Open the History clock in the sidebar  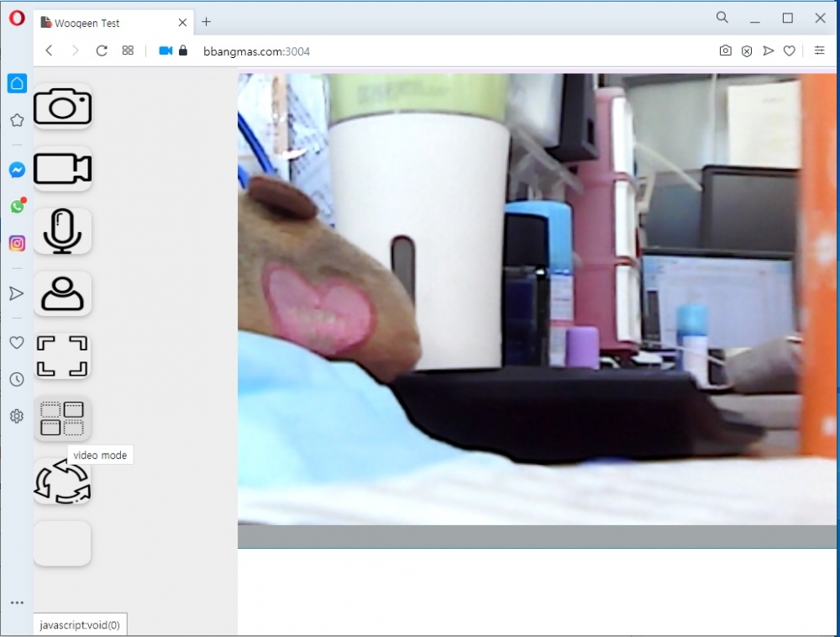(17, 379)
